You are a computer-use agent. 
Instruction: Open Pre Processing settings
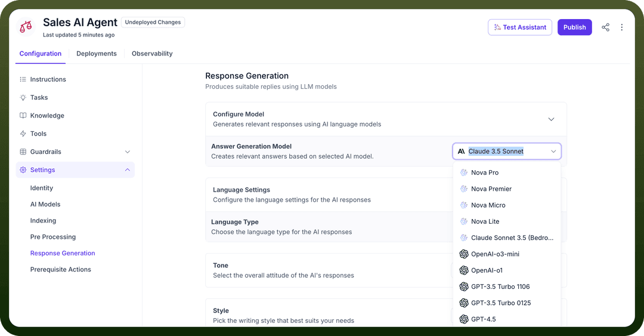(x=53, y=237)
